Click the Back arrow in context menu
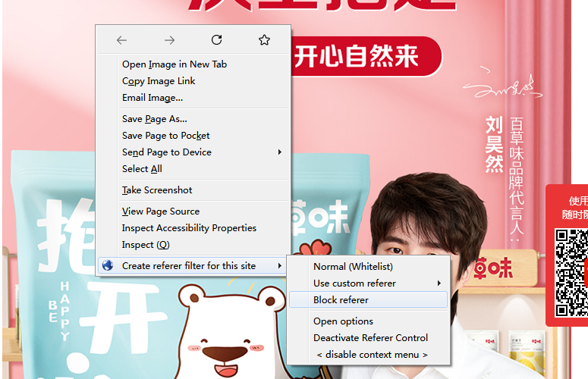The width and height of the screenshot is (588, 379). click(121, 40)
